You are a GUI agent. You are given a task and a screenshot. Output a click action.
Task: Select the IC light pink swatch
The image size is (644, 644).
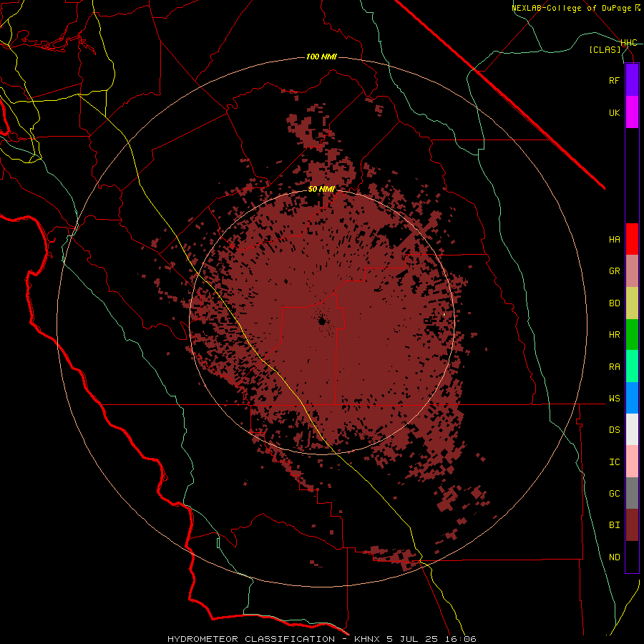(632, 462)
